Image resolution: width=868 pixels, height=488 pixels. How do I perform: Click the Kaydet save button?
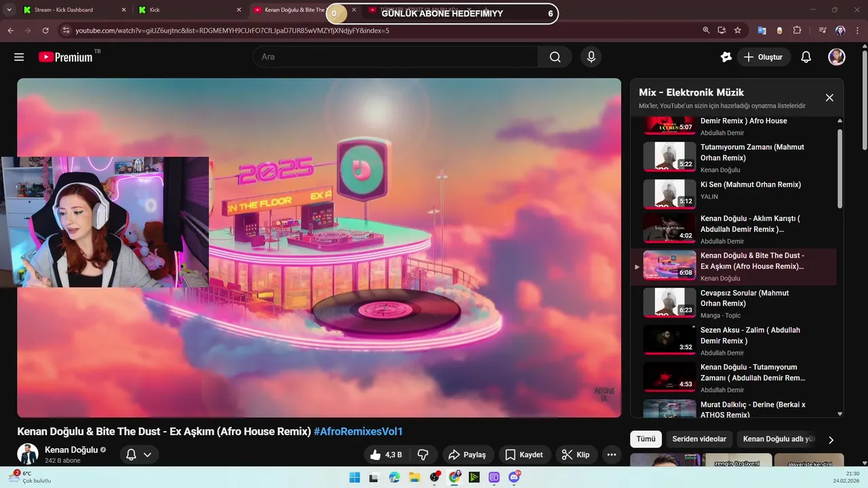(x=524, y=455)
